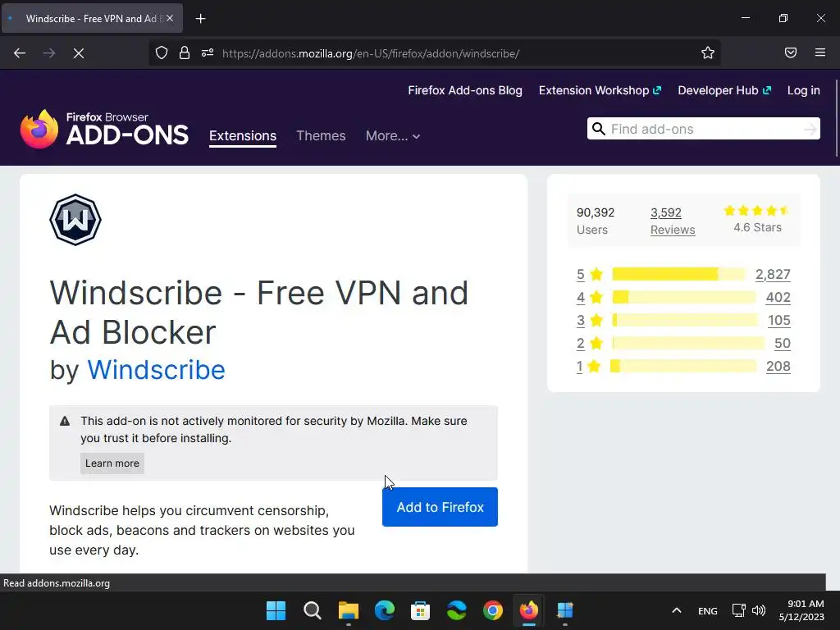Open a new tab with plus button
The width and height of the screenshot is (840, 630).
200,19
